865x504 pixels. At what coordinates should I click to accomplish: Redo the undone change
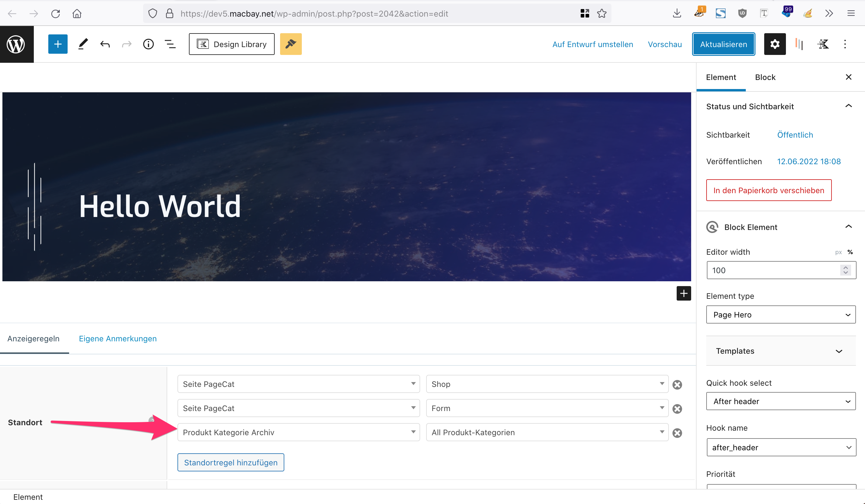(127, 44)
